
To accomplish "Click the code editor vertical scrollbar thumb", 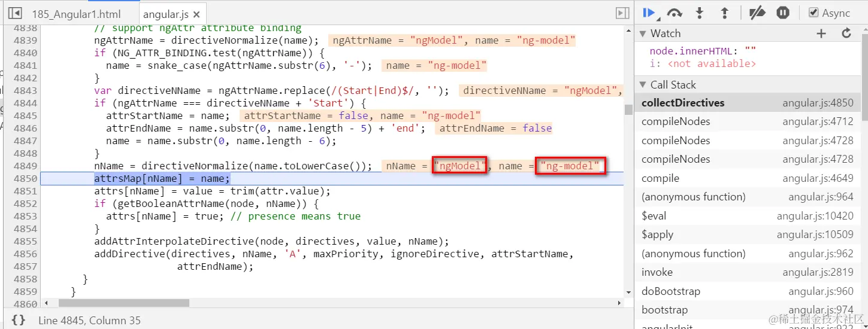I will 628,109.
